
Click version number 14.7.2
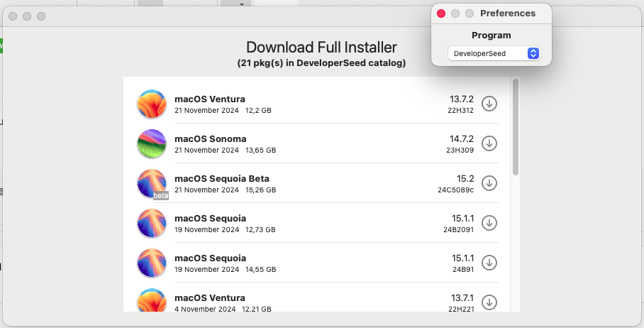[461, 139]
